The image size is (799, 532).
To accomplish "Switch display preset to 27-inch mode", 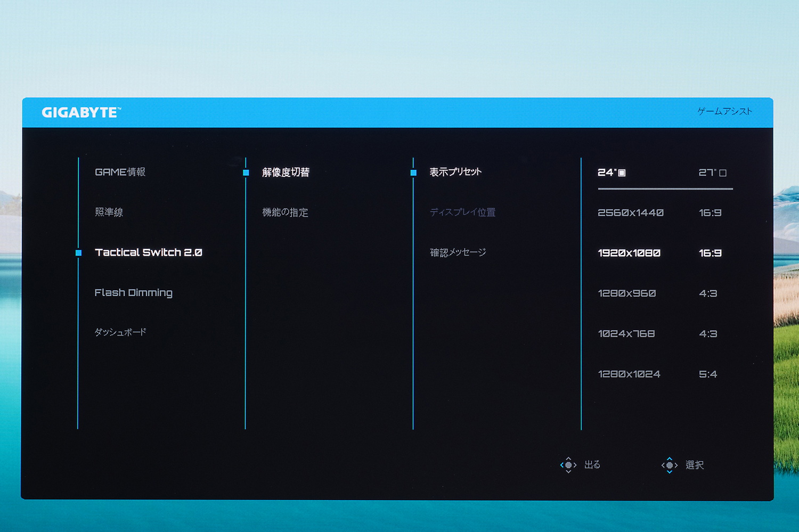I will click(x=708, y=172).
